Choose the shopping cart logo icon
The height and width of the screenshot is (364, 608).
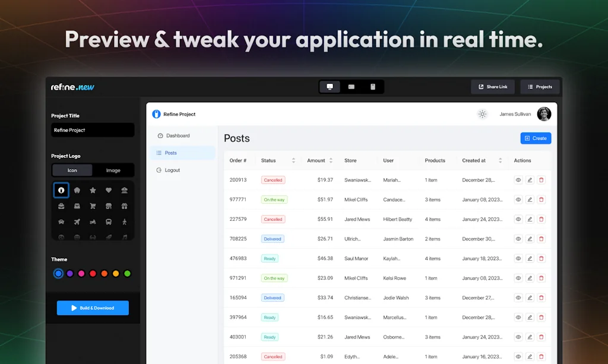[x=93, y=206]
